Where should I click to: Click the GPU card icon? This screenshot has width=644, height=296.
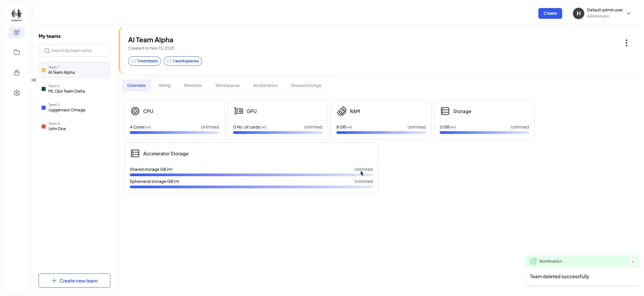238,111
